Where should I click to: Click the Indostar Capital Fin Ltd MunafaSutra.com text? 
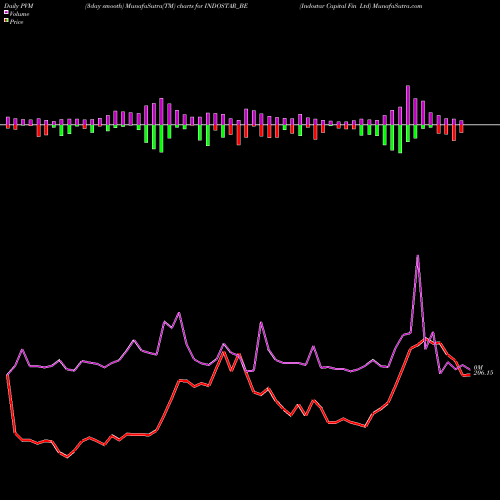coord(361,6)
